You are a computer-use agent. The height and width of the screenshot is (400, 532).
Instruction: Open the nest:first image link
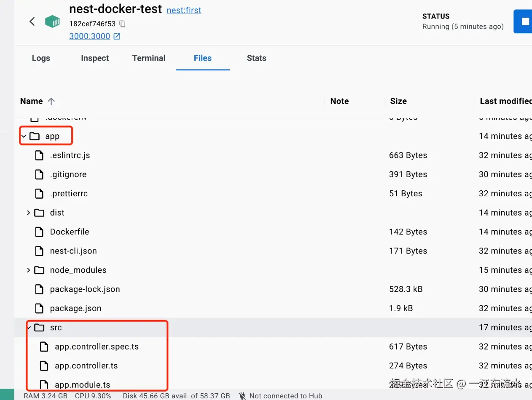pyautogui.click(x=184, y=10)
